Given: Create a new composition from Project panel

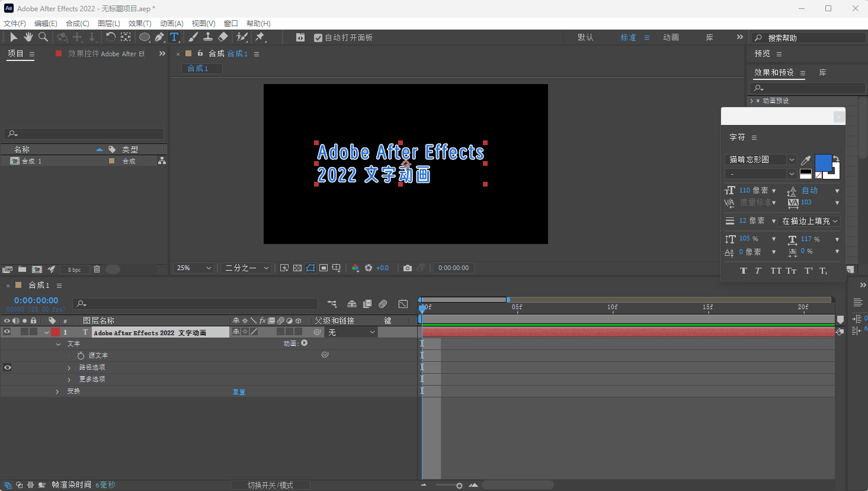Looking at the screenshot, I should [x=37, y=269].
